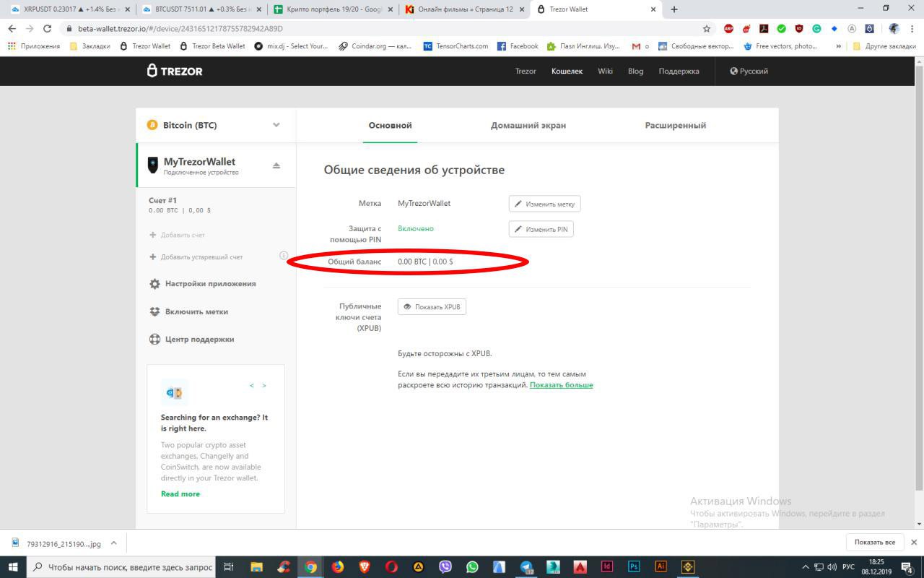Switch to the Расширенный tab
This screenshot has width=924, height=578.
[676, 125]
